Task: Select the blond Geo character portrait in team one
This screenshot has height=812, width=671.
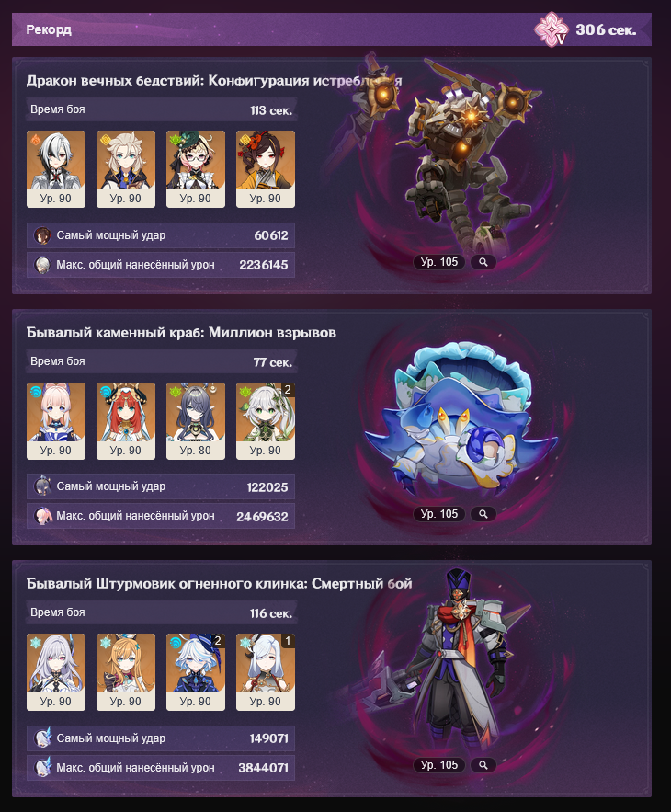Action: 126,169
